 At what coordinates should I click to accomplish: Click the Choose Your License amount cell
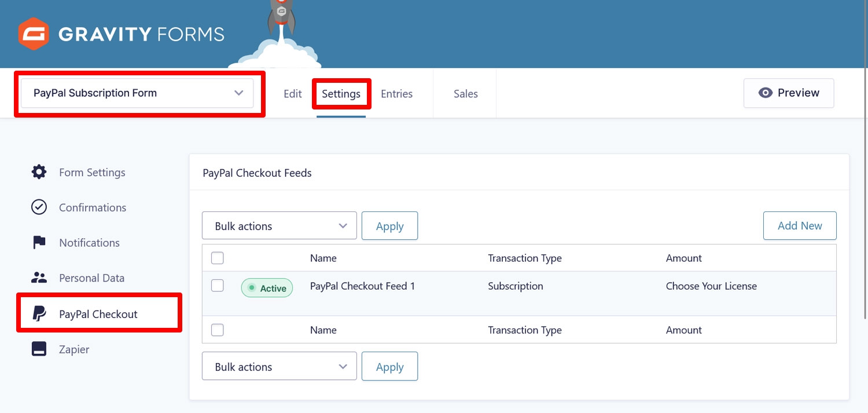pos(711,286)
